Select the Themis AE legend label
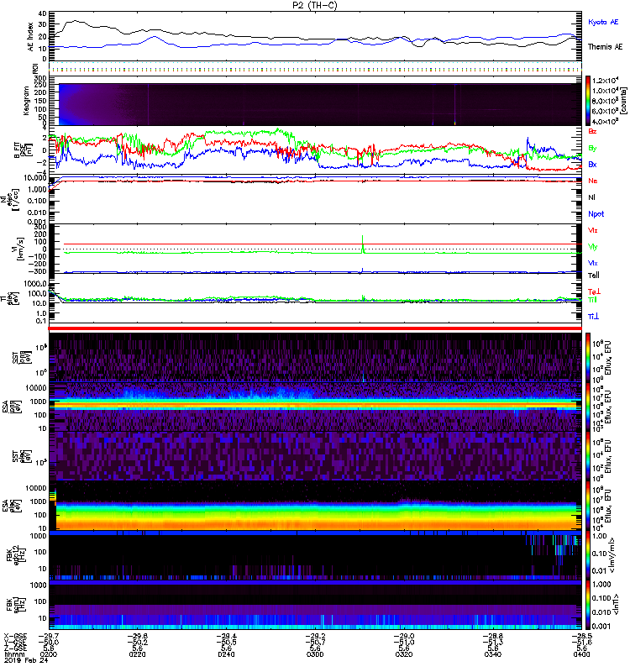This screenshot has height=672, width=630. 605,47
